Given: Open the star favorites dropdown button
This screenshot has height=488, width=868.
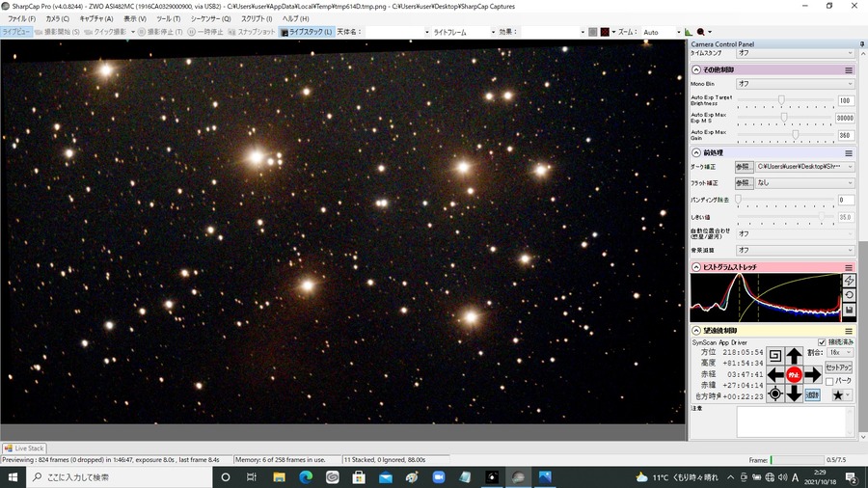Looking at the screenshot, I should (841, 394).
